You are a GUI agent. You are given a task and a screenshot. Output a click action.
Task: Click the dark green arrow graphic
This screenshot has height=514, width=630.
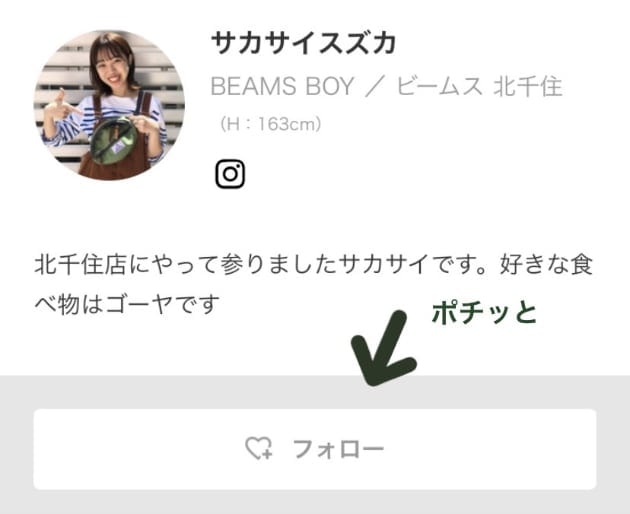click(382, 348)
